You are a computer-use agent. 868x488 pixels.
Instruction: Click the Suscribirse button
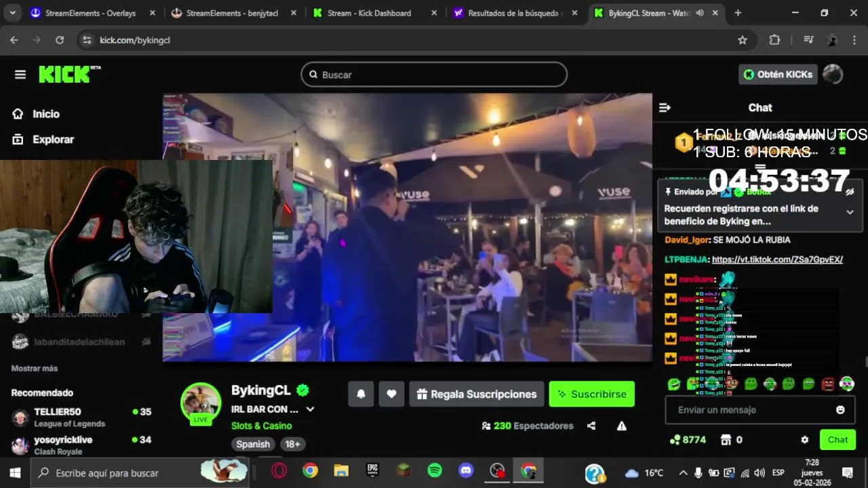point(592,394)
